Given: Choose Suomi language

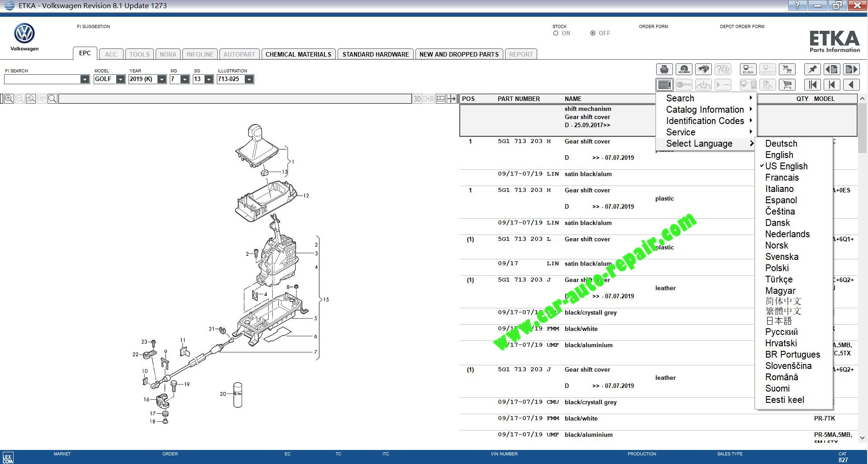Looking at the screenshot, I should [x=777, y=388].
